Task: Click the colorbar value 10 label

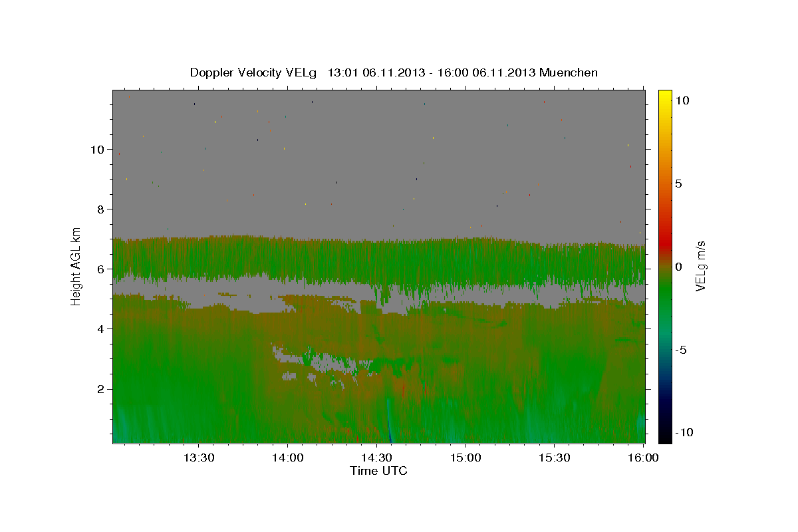Action: (682, 100)
